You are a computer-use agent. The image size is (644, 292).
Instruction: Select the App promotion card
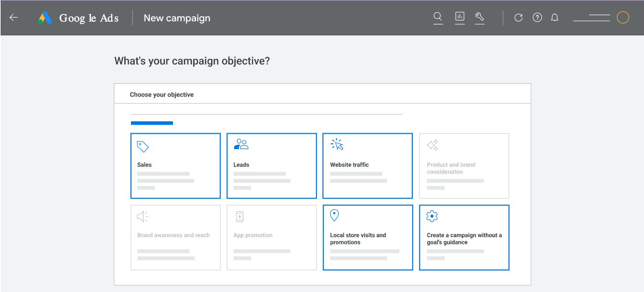pos(272,238)
